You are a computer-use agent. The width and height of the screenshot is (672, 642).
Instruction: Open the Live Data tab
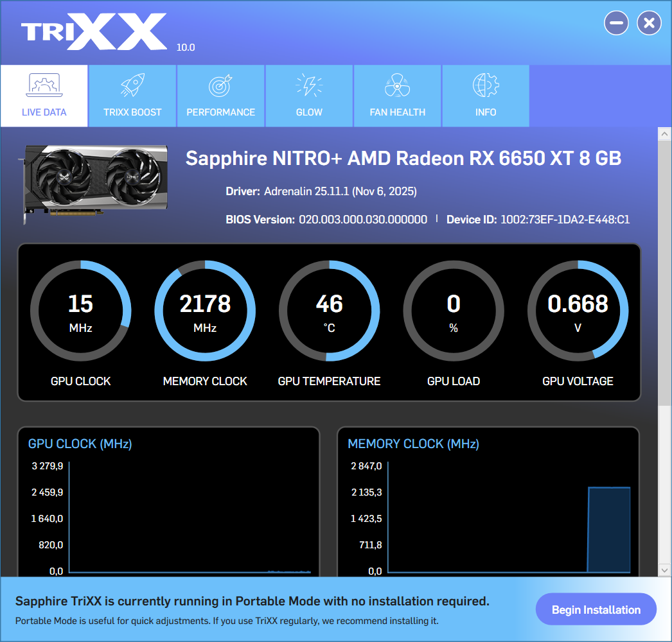(44, 96)
